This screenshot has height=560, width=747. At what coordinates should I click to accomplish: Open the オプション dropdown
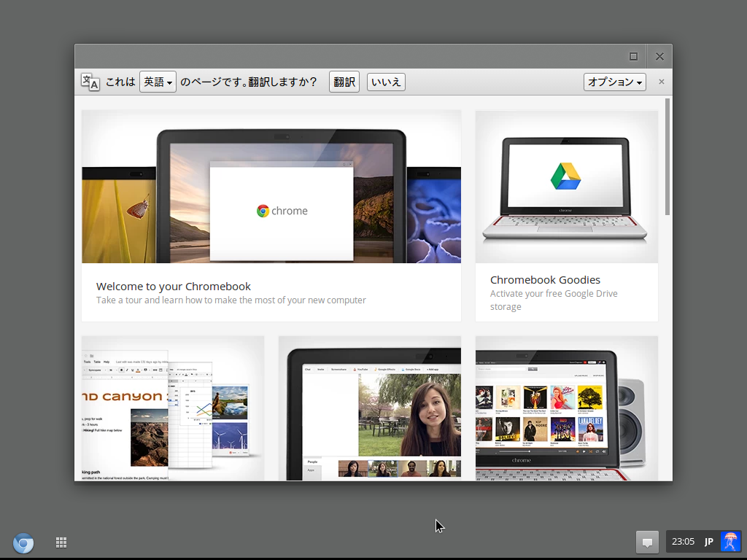(614, 82)
